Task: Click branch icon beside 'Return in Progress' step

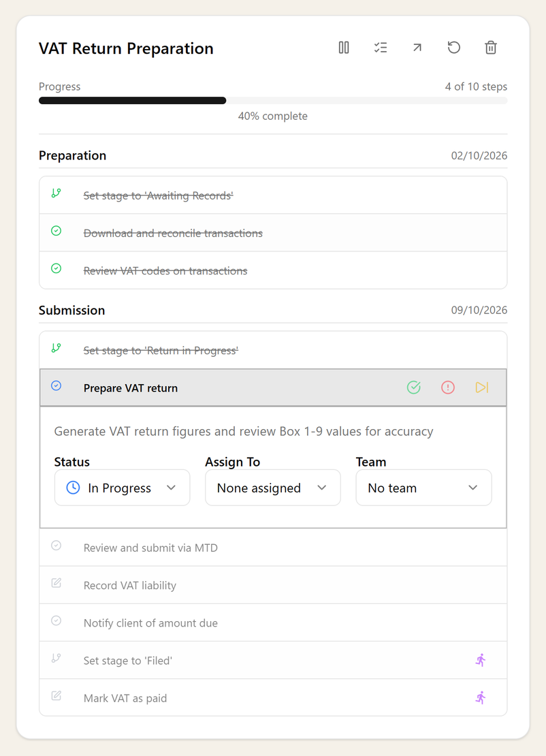Action: pos(57,347)
